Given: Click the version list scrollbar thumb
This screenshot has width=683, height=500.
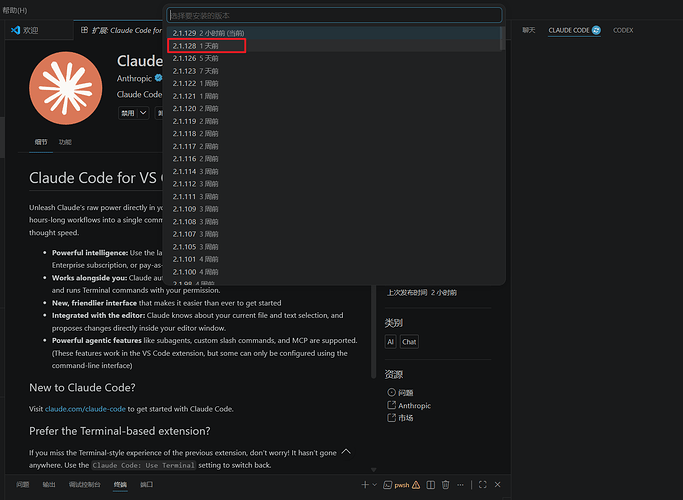Looking at the screenshot, I should tap(502, 38).
